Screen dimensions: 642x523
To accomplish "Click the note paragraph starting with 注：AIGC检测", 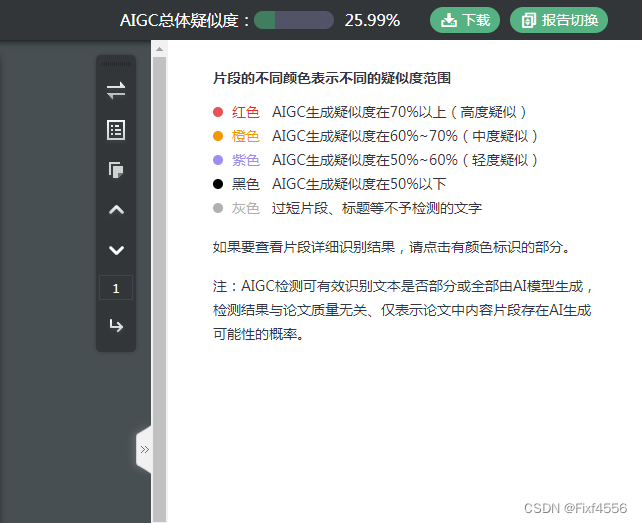I will pyautogui.click(x=403, y=310).
